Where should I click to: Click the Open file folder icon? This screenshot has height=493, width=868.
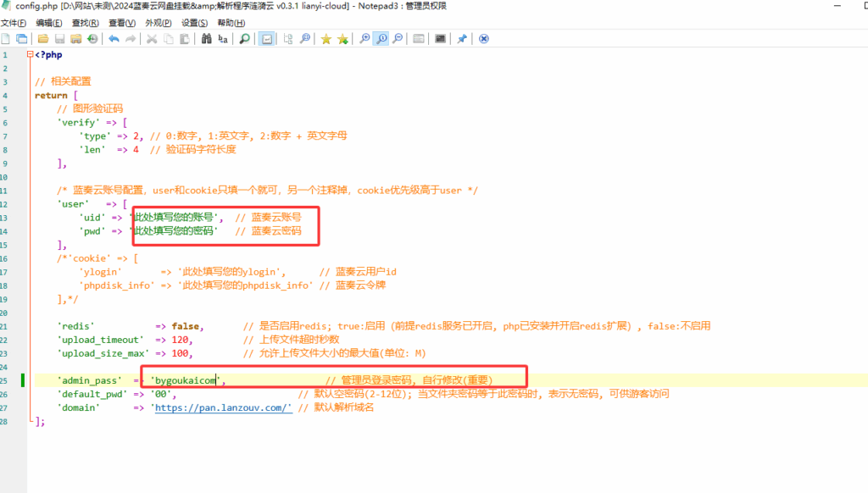tap(43, 39)
